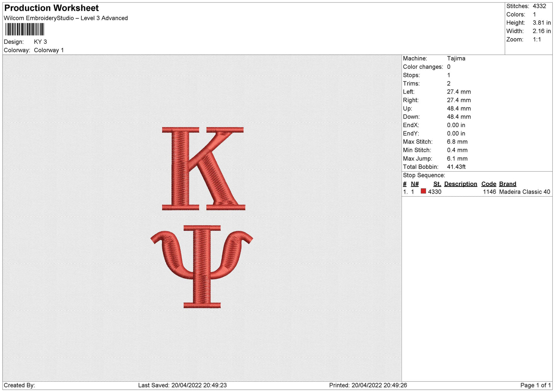Click the barcode under the software name
This screenshot has width=555, height=392.
point(25,30)
